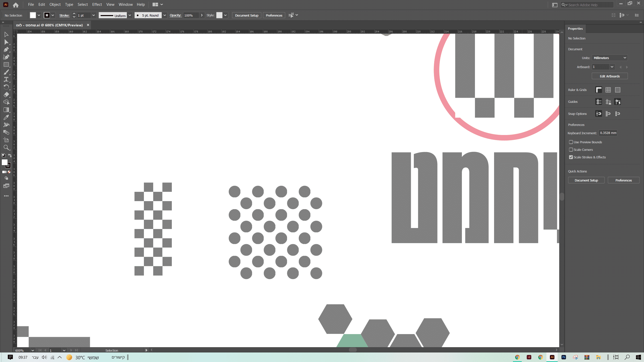Click the white fill color swatch
Viewport: 644px width, 362px height.
click(x=33, y=15)
